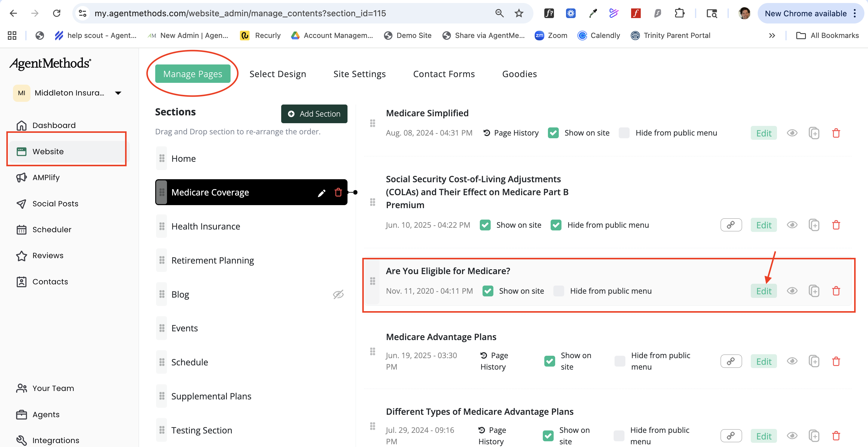Uncheck Hide from public menu for COLAs page

(x=556, y=225)
